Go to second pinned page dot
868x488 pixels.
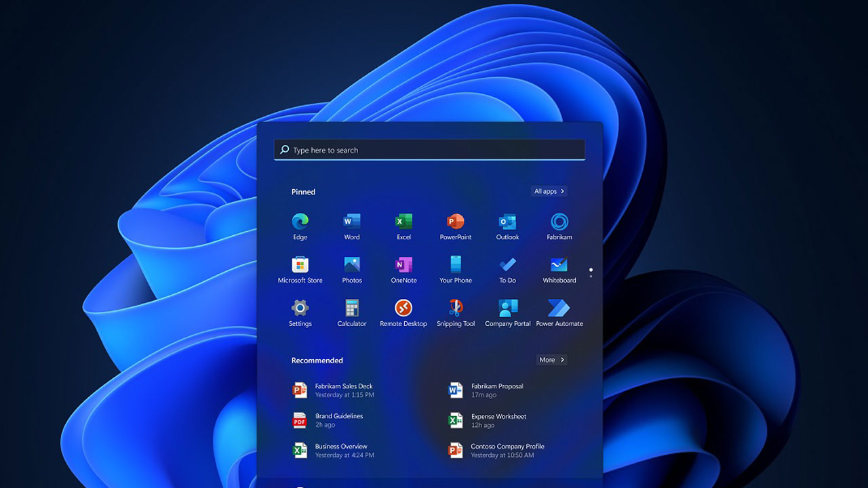coord(591,277)
